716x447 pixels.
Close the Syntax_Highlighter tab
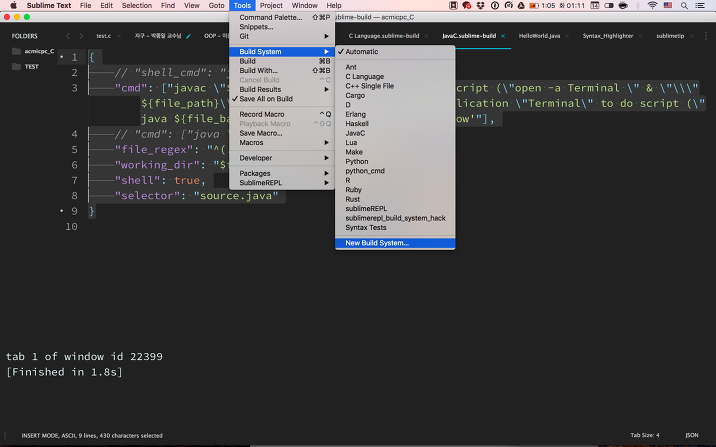pyautogui.click(x=640, y=36)
